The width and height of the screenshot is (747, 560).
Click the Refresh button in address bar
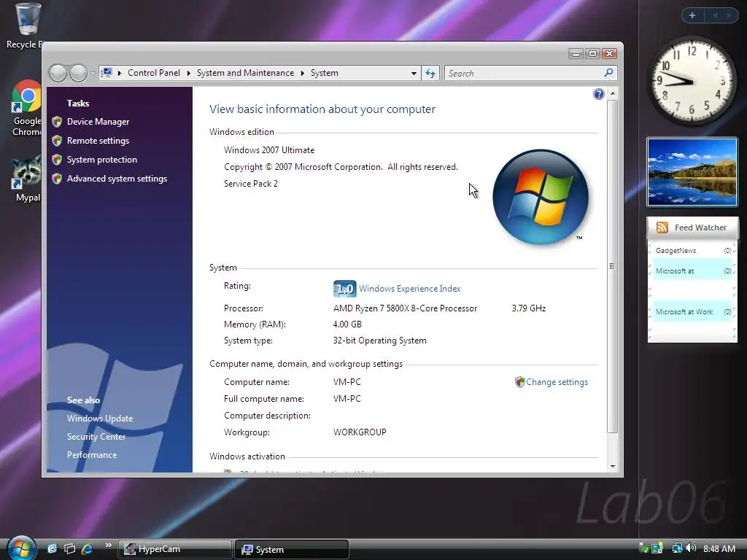tap(430, 74)
